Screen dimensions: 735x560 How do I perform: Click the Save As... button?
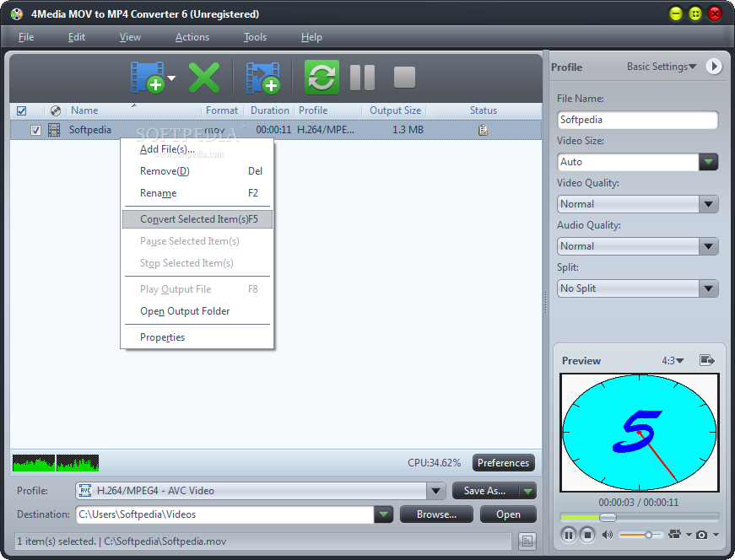[484, 491]
